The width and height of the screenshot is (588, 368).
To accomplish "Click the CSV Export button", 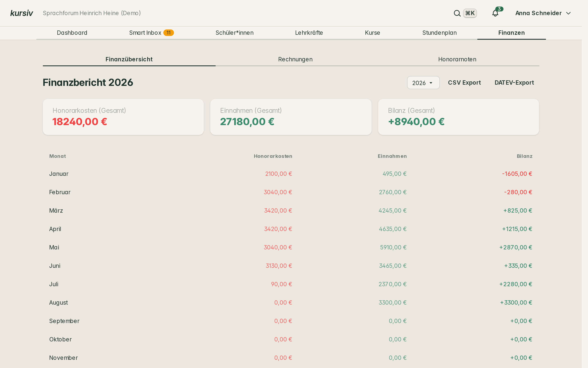I will [464, 83].
